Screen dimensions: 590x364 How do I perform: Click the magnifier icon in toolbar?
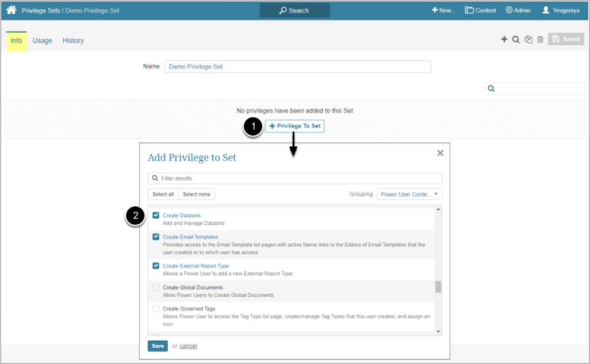[x=516, y=39]
